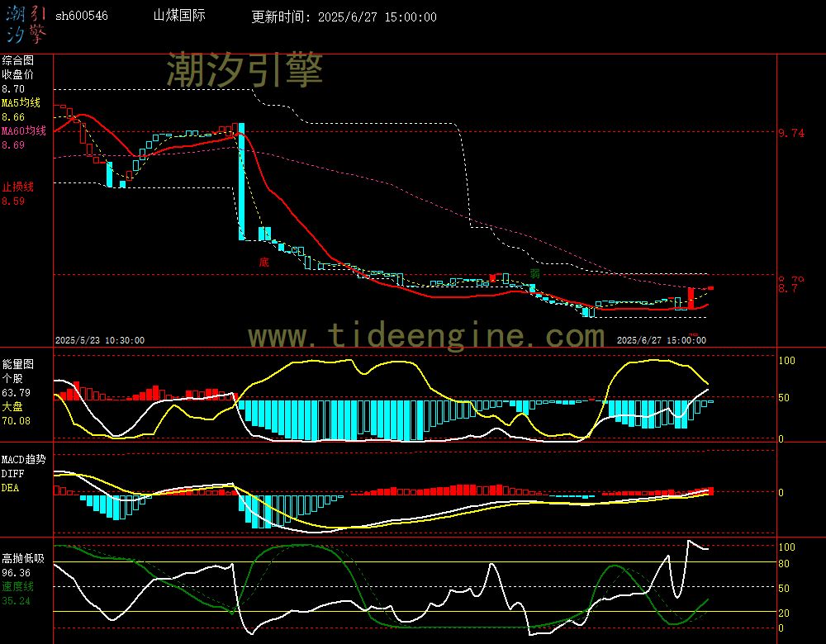Click the yellow DEA legend label
The width and height of the screenshot is (826, 644).
point(11,488)
